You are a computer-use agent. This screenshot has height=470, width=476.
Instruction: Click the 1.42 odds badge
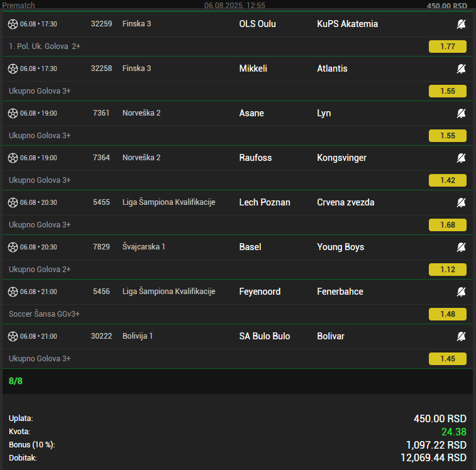click(448, 180)
